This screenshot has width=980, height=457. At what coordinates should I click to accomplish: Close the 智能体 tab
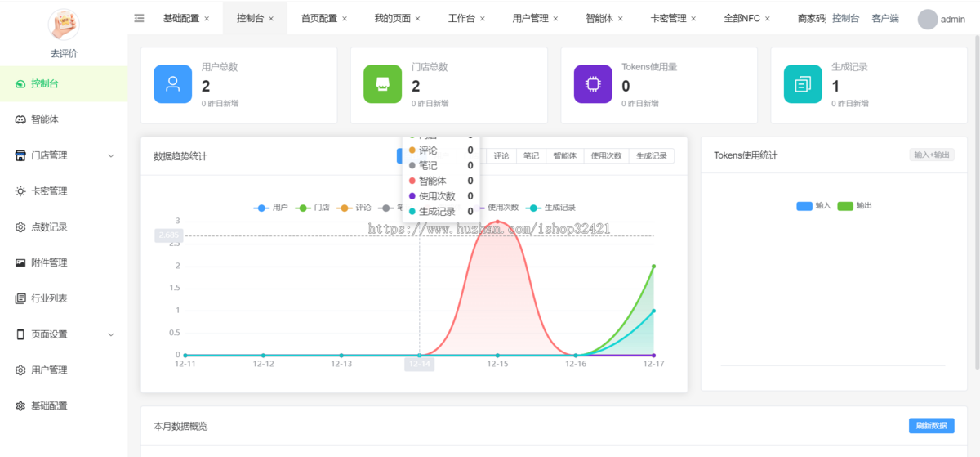[621, 19]
